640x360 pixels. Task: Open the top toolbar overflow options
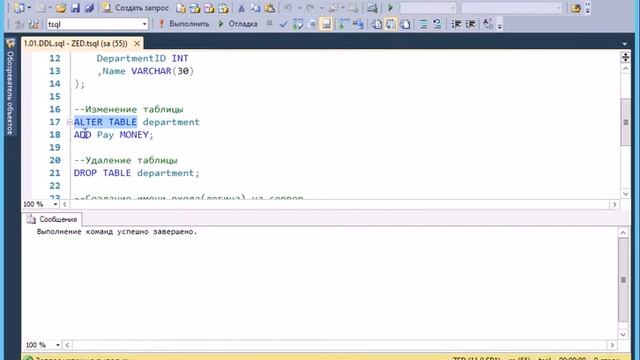pos(588,8)
